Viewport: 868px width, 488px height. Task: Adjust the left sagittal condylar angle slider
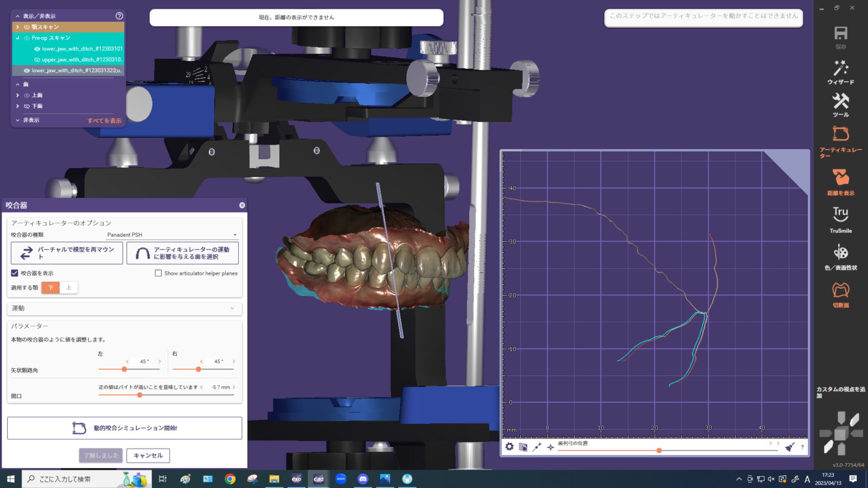tap(124, 369)
